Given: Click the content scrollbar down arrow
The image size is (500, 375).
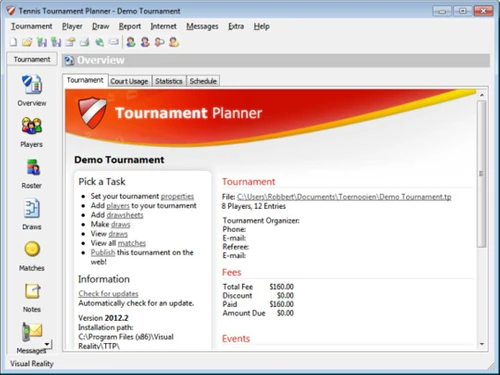Looking at the screenshot, I should [x=482, y=344].
